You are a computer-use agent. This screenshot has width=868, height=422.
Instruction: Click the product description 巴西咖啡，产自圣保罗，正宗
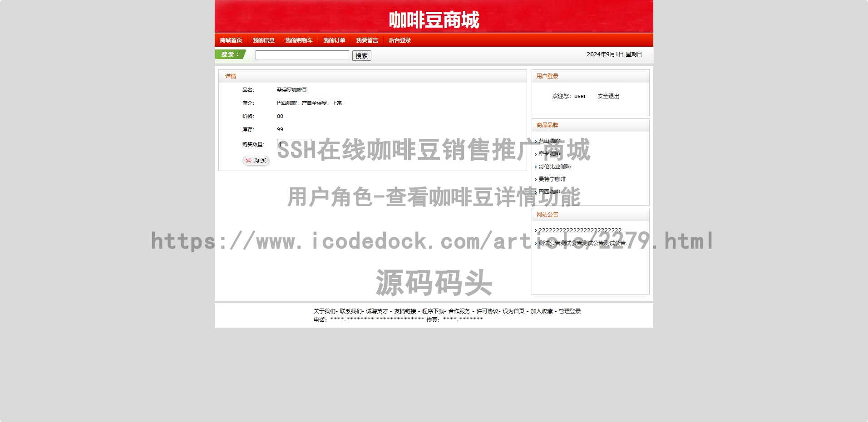pyautogui.click(x=309, y=103)
